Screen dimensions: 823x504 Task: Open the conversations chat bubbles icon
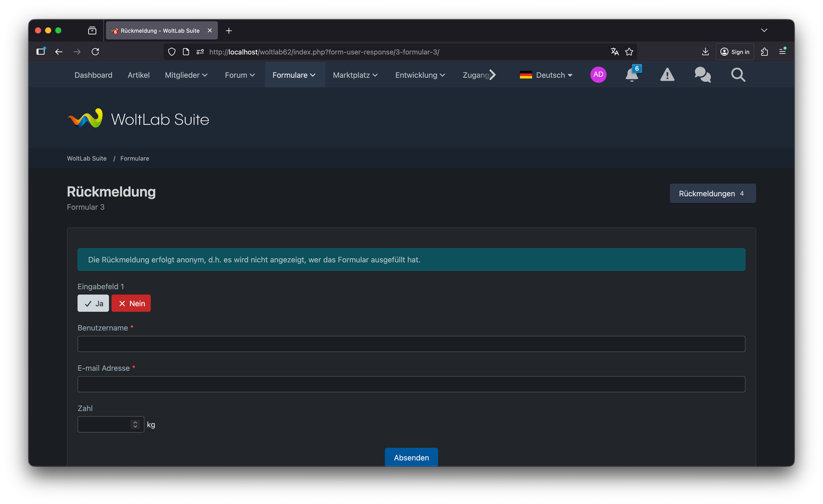pyautogui.click(x=703, y=75)
